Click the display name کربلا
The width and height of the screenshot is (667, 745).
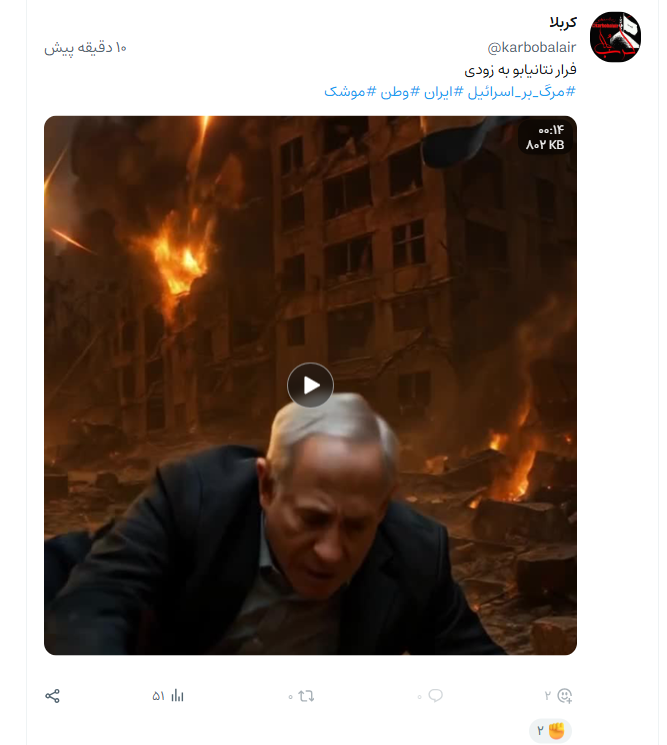point(563,22)
